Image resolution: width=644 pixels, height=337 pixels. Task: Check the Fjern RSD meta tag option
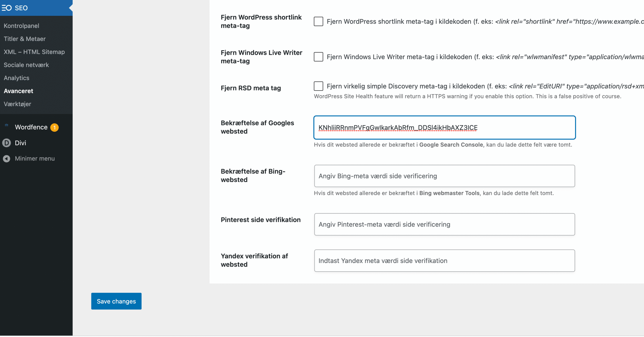tap(318, 86)
